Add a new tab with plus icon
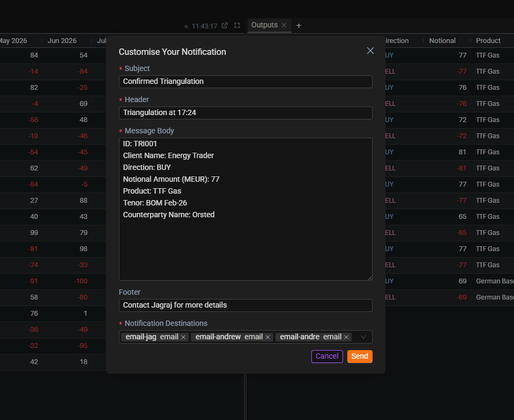The height and width of the screenshot is (420, 514). 299,25
